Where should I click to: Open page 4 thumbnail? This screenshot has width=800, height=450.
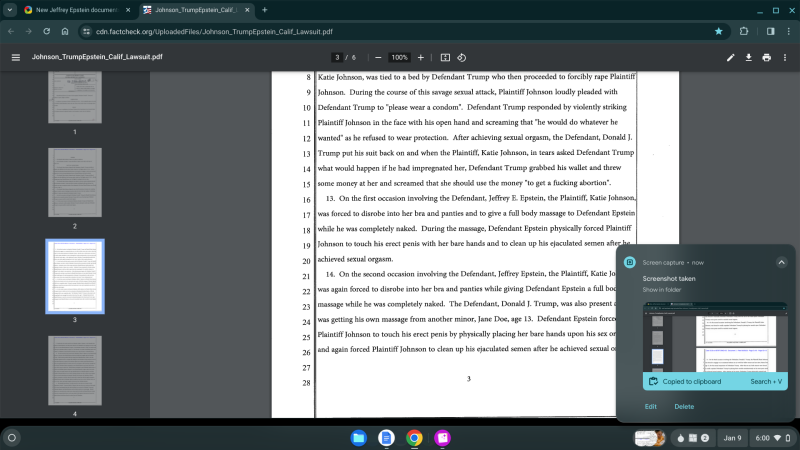(75, 371)
